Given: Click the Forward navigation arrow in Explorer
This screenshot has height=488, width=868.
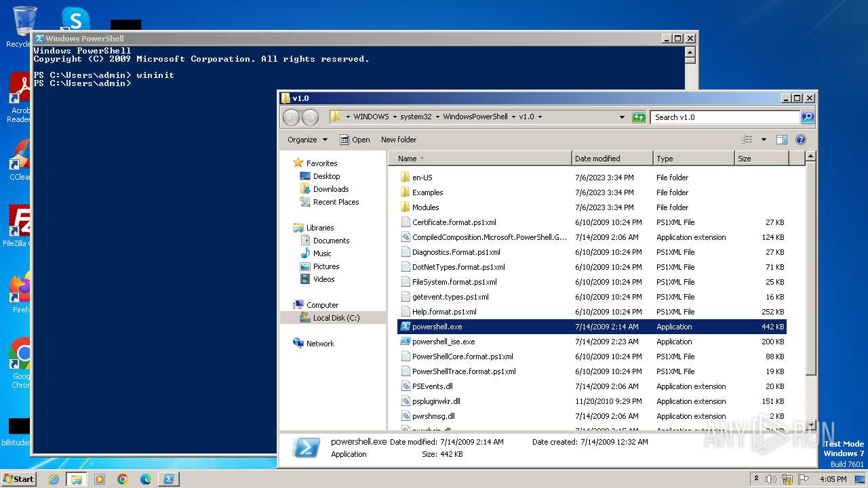Looking at the screenshot, I should pyautogui.click(x=310, y=117).
